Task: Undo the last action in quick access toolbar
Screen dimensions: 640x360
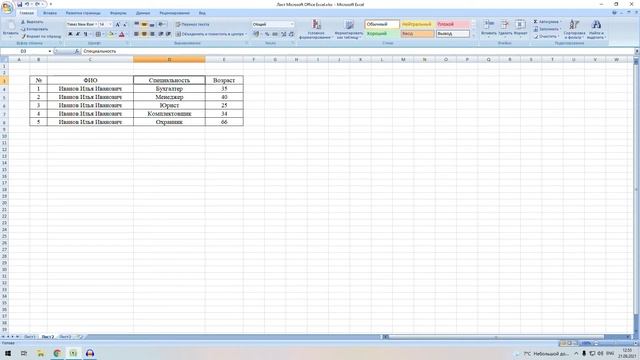Action: 27,4
